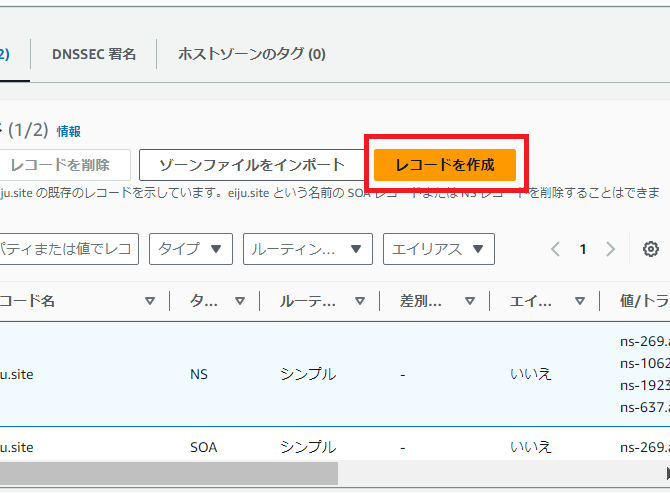The image size is (670, 493).
Task: Open table preferences gear icon
Action: click(x=651, y=249)
